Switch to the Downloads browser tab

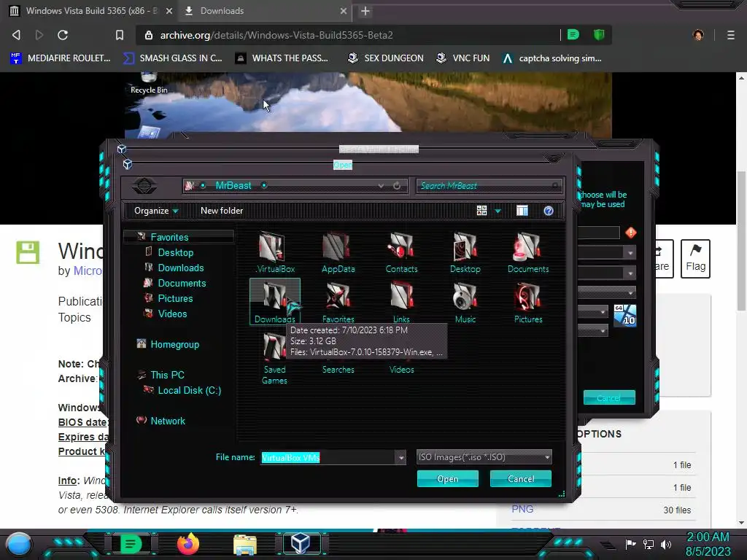[266, 11]
